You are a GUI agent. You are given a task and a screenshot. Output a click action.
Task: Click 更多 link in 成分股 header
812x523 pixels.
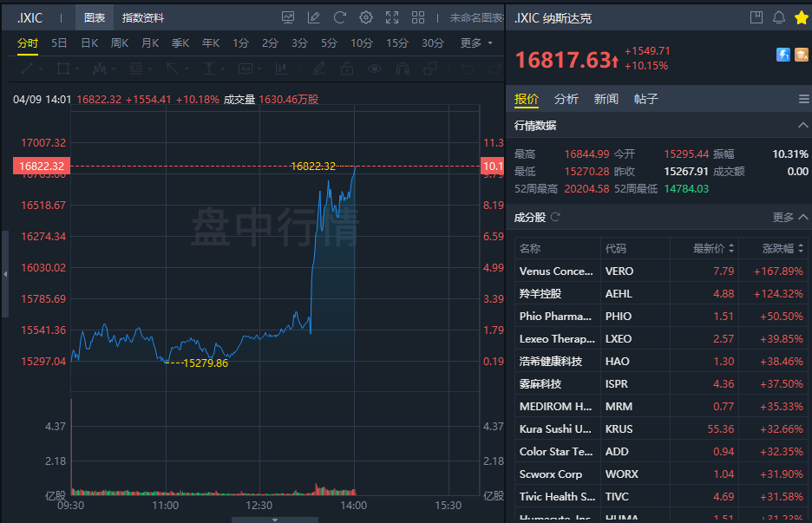(x=783, y=217)
